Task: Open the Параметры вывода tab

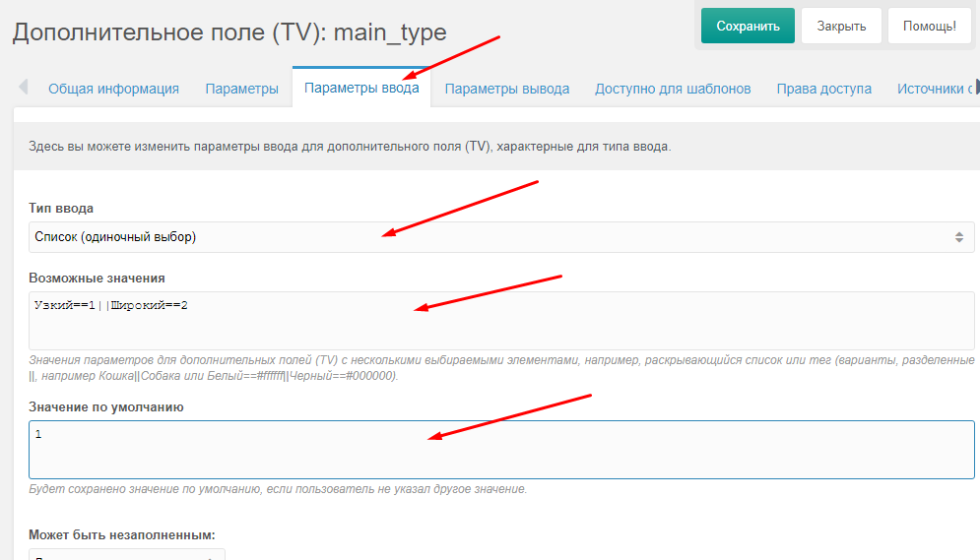Action: [507, 89]
